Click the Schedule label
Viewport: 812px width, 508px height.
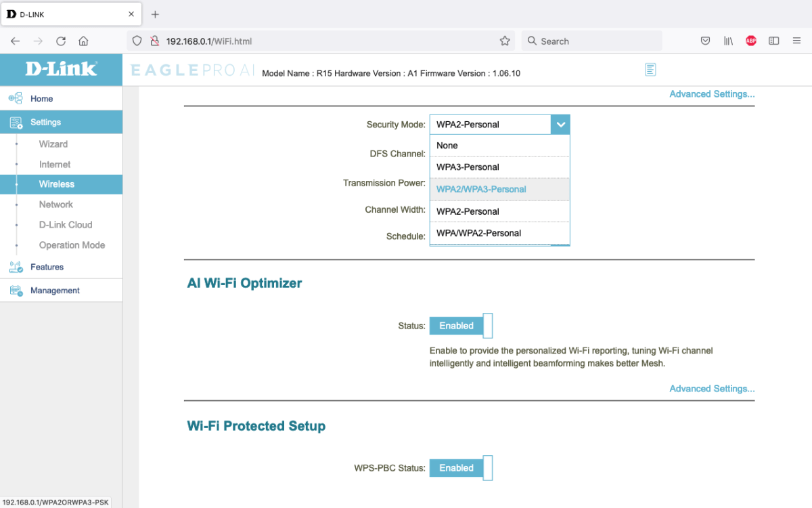click(406, 236)
